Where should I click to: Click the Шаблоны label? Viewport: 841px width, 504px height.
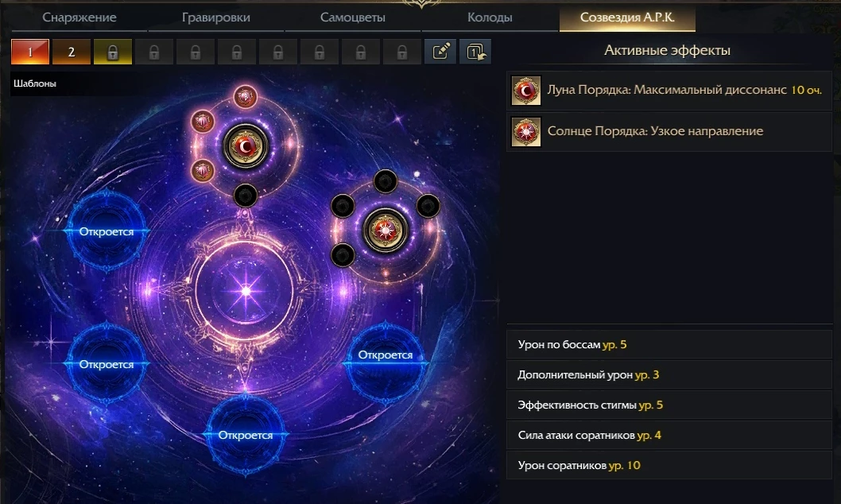tap(35, 83)
